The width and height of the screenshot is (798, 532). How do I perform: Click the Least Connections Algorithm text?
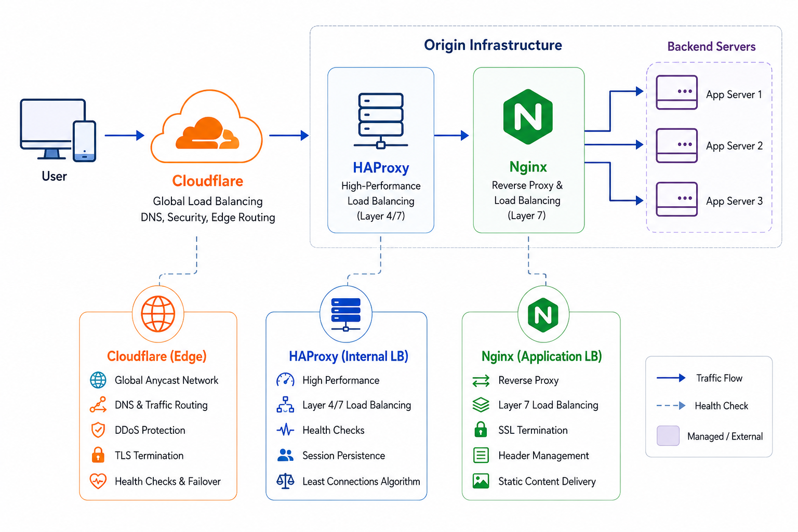[361, 482]
